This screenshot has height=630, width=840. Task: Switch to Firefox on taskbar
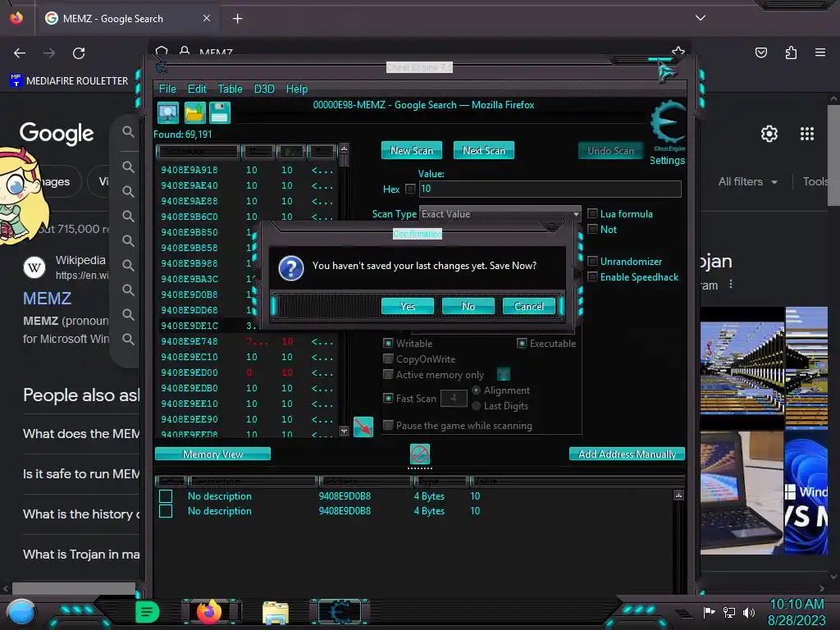click(x=209, y=612)
